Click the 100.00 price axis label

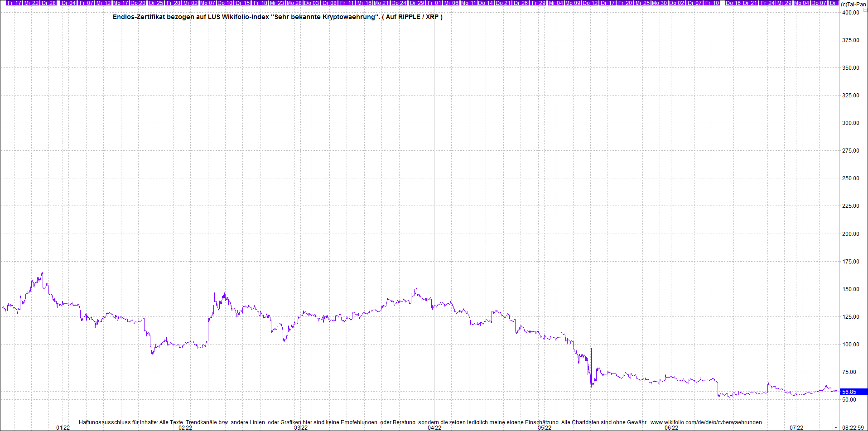pyautogui.click(x=850, y=345)
